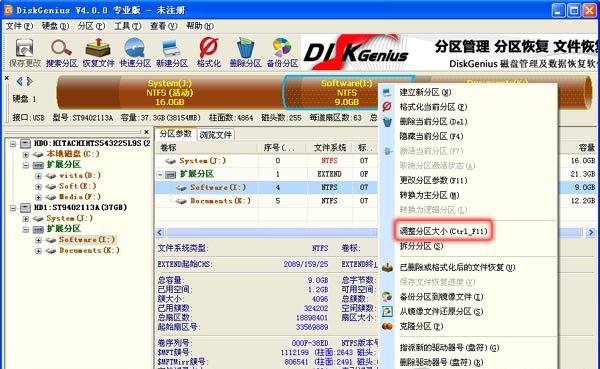Screen dimensions: 600x369
Task: Choose 建立新分区 from context menu
Action: click(x=425, y=92)
